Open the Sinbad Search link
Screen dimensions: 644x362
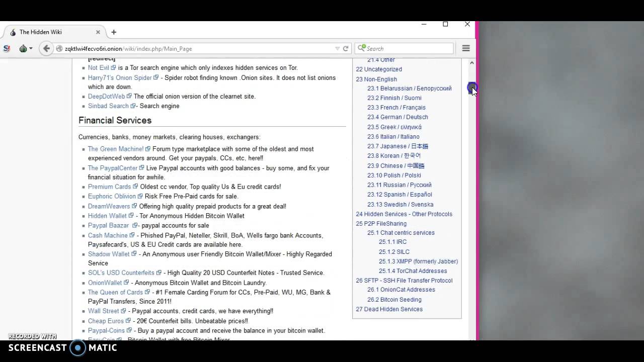pyautogui.click(x=108, y=106)
